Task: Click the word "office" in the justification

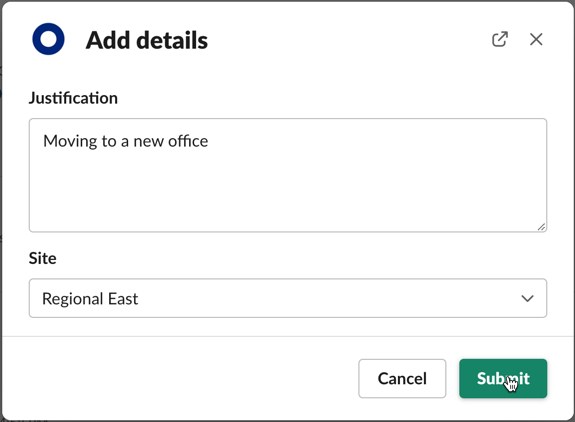Action: [188, 141]
